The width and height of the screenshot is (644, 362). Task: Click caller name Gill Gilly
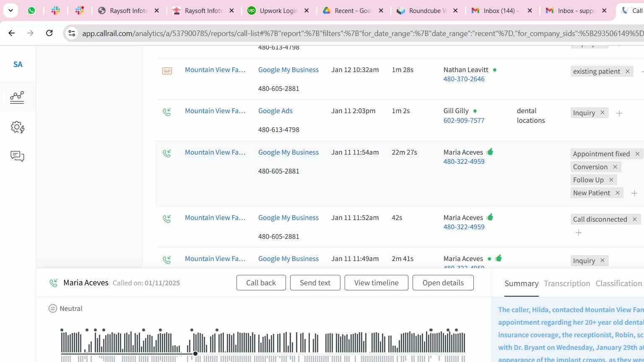[x=456, y=111]
